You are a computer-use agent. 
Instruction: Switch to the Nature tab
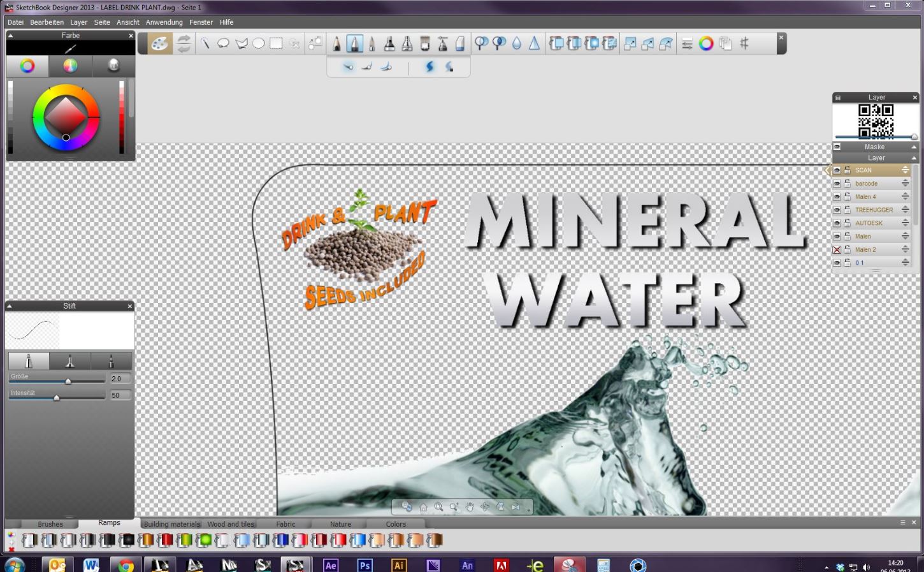pos(341,524)
